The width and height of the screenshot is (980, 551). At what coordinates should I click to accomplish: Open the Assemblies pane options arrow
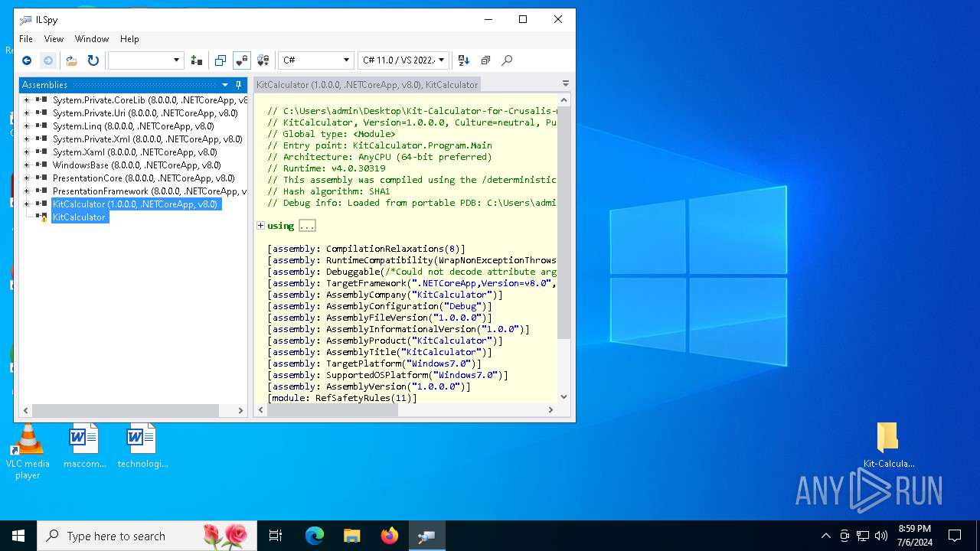pyautogui.click(x=225, y=85)
